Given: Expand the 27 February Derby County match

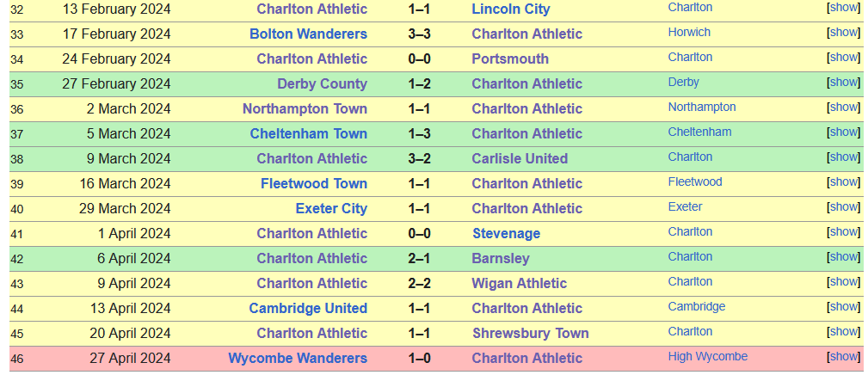Looking at the screenshot, I should (x=844, y=82).
